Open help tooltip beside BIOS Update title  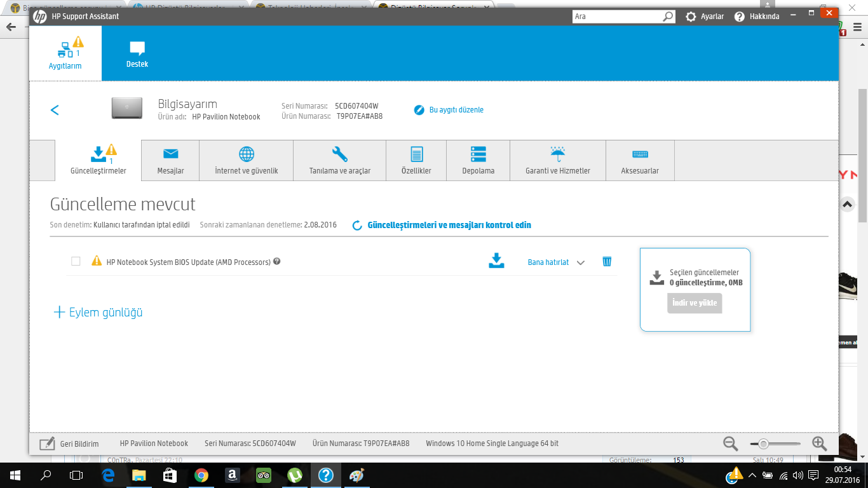point(277,261)
